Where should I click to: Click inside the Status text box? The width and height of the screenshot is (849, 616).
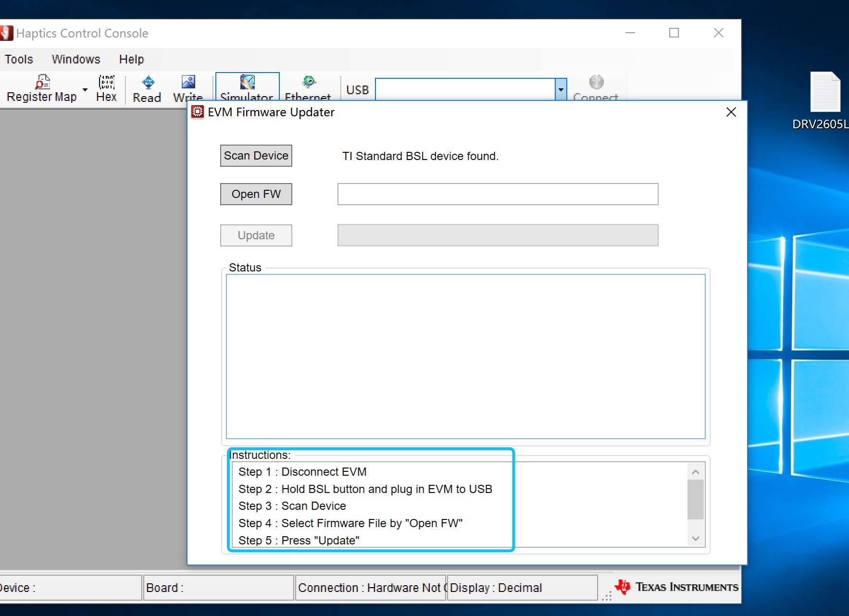coord(465,357)
